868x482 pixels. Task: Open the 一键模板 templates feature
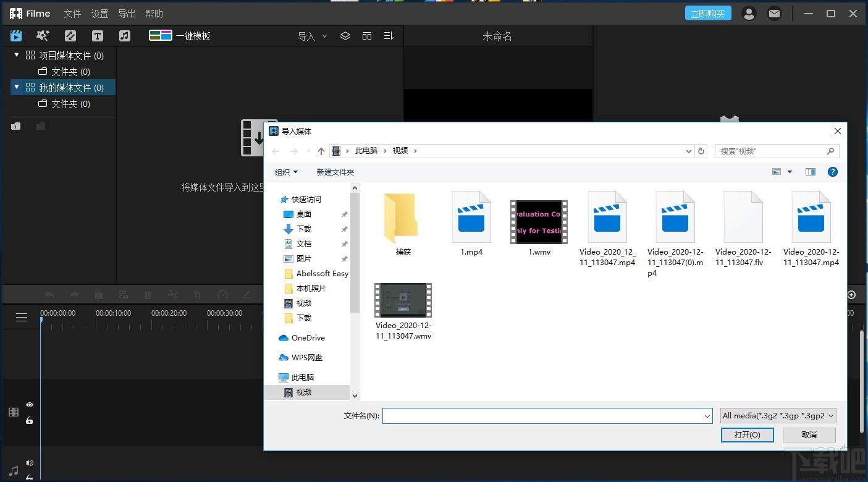(x=180, y=35)
